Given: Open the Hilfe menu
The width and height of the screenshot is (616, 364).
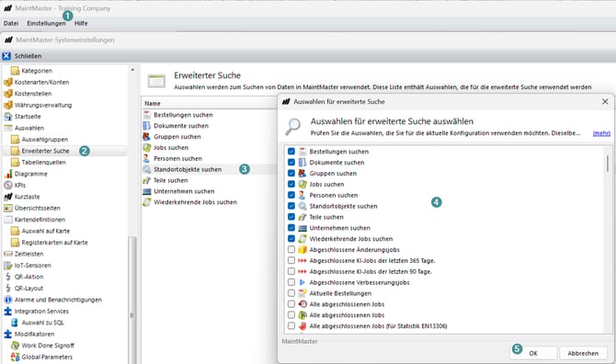Looking at the screenshot, I should click(81, 23).
